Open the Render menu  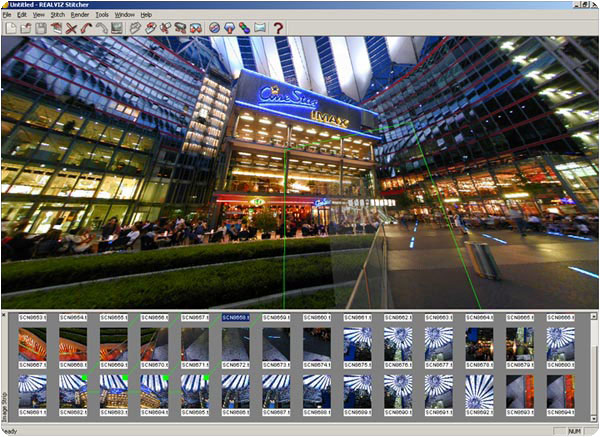coord(80,15)
